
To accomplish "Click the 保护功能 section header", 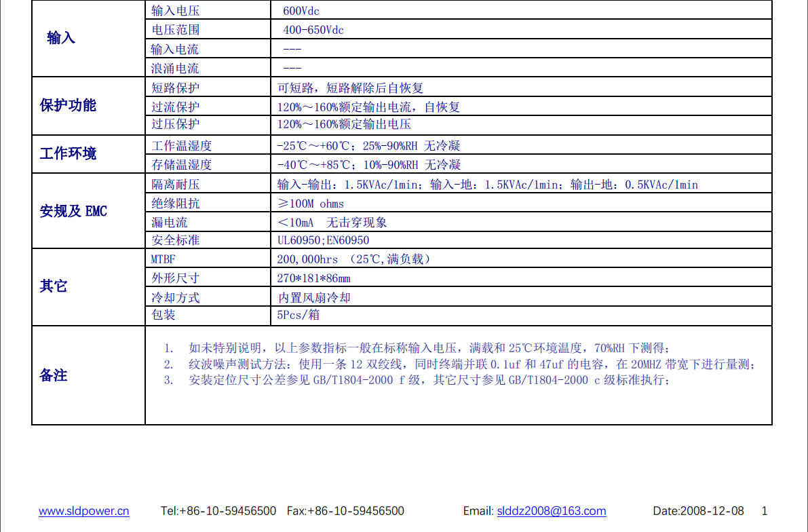I will click(68, 105).
